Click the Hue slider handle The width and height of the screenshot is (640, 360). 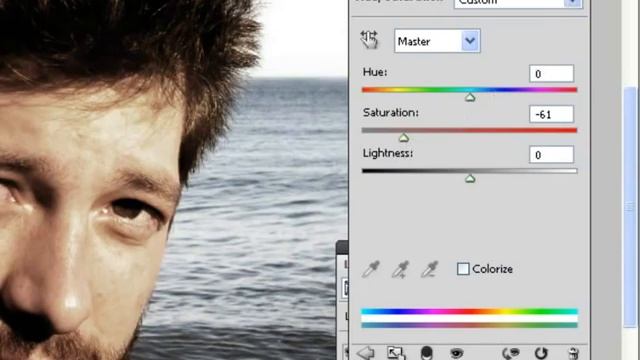tap(470, 97)
